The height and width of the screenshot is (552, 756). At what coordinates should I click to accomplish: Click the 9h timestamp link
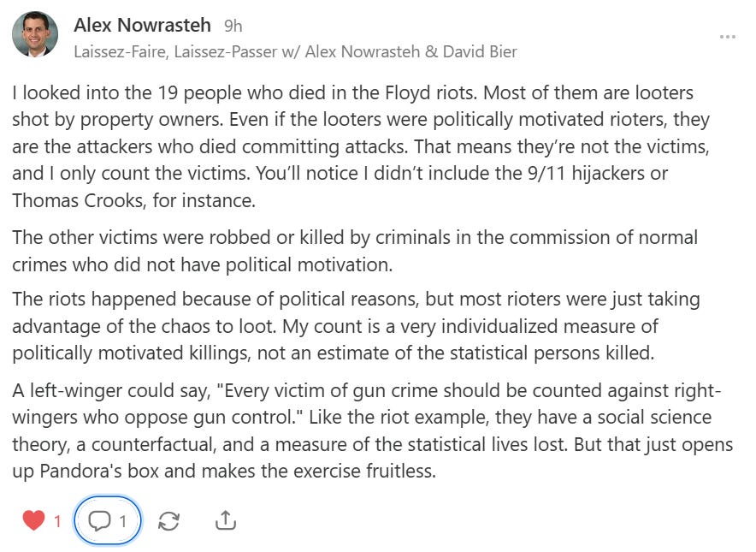233,26
